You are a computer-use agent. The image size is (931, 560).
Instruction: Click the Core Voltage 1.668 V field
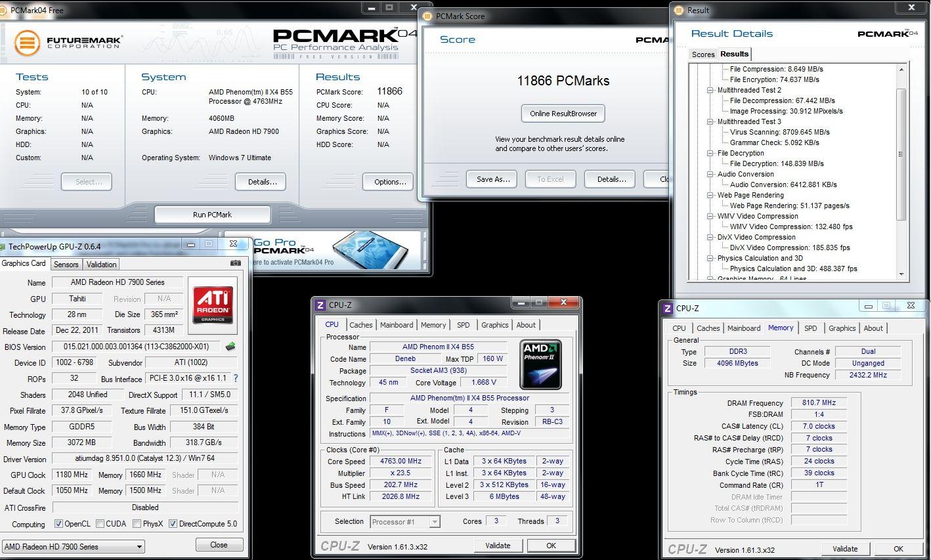point(483,382)
